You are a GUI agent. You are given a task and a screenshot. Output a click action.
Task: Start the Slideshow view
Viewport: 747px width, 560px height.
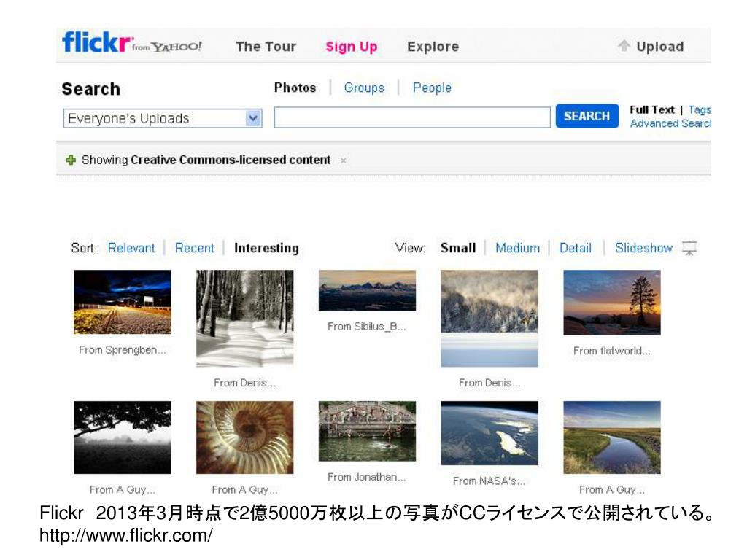click(x=643, y=248)
